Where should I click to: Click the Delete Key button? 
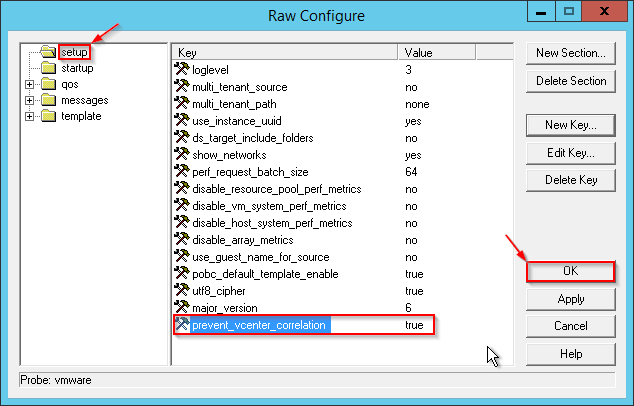coord(570,180)
